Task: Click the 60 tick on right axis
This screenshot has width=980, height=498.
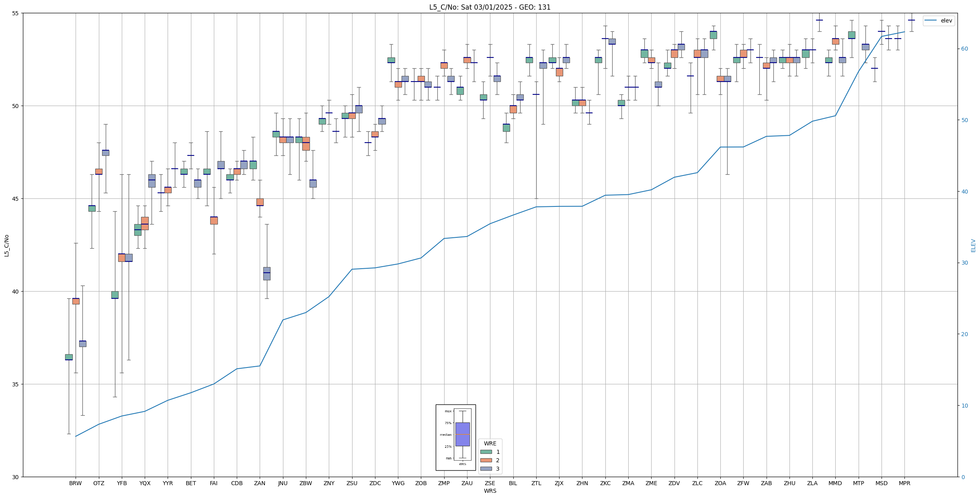Action: [x=964, y=49]
